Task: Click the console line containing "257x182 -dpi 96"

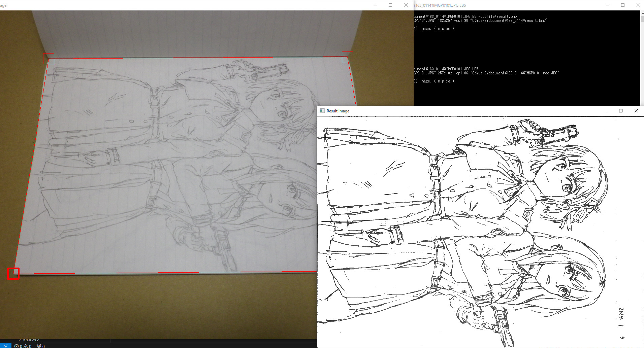Action: pos(486,73)
